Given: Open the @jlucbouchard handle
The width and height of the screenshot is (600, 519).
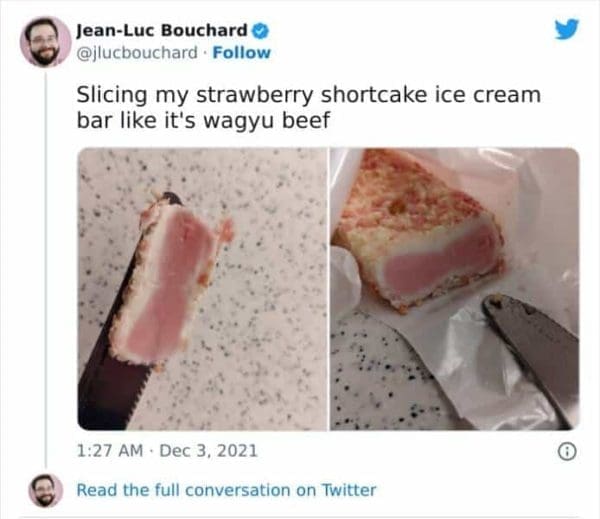Looking at the screenshot, I should click(137, 53).
